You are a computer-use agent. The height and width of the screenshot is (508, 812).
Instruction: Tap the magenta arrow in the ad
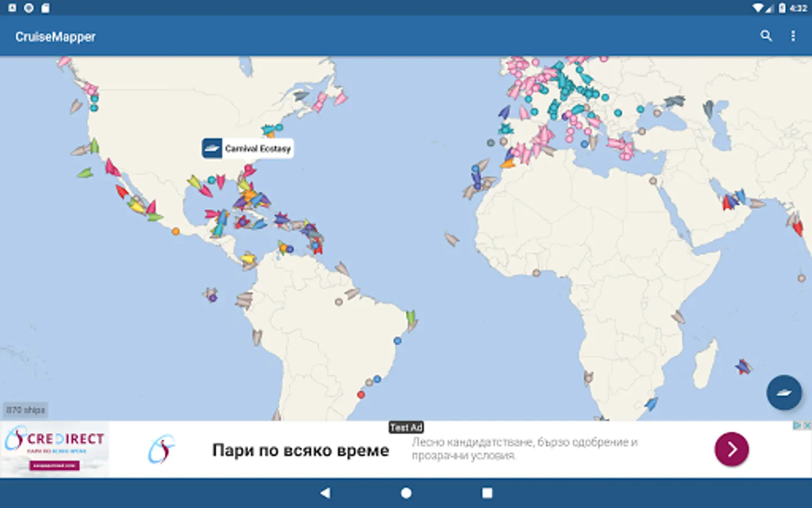click(731, 449)
